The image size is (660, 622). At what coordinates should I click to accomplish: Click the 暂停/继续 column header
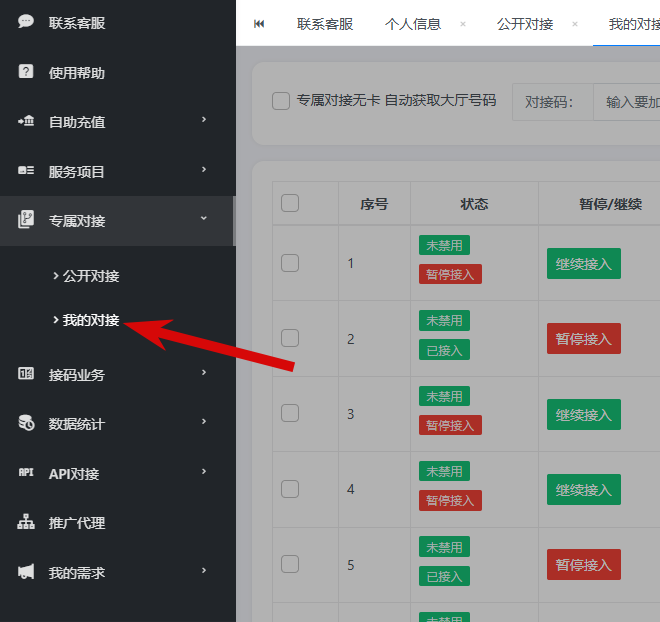point(610,204)
